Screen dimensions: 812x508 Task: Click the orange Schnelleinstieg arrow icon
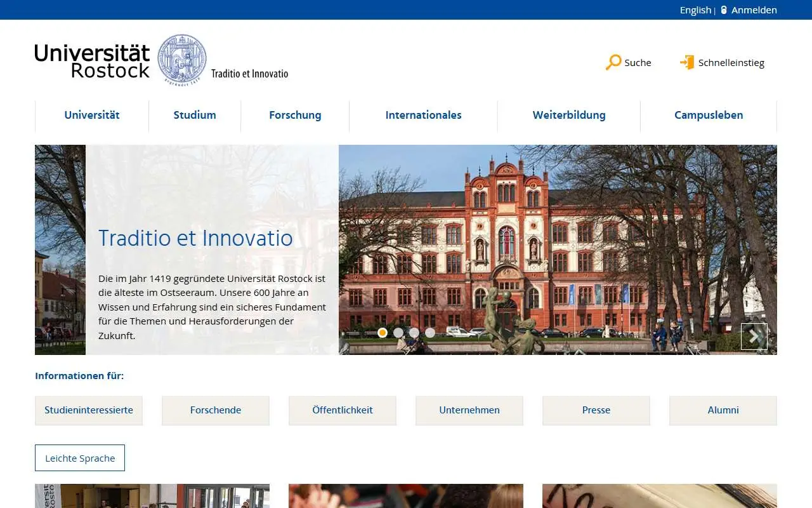tap(687, 62)
